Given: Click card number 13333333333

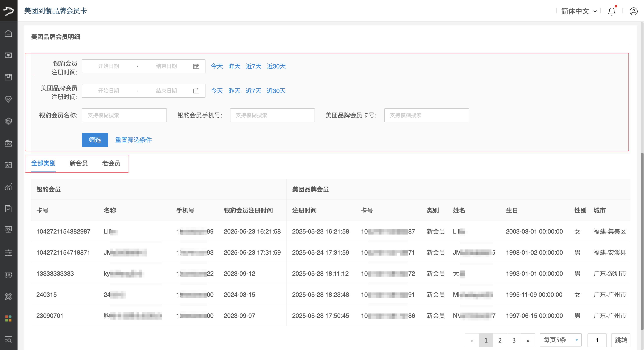Looking at the screenshot, I should coord(55,273).
